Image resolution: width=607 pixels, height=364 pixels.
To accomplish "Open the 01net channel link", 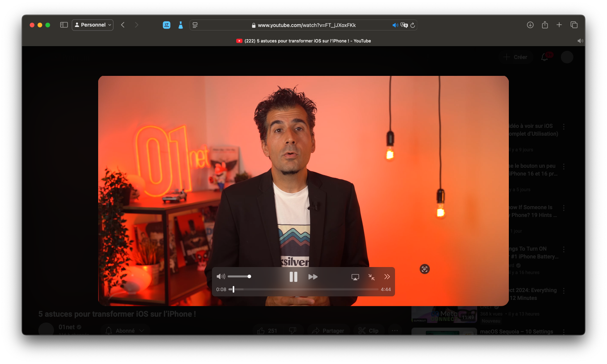I will pos(66,327).
